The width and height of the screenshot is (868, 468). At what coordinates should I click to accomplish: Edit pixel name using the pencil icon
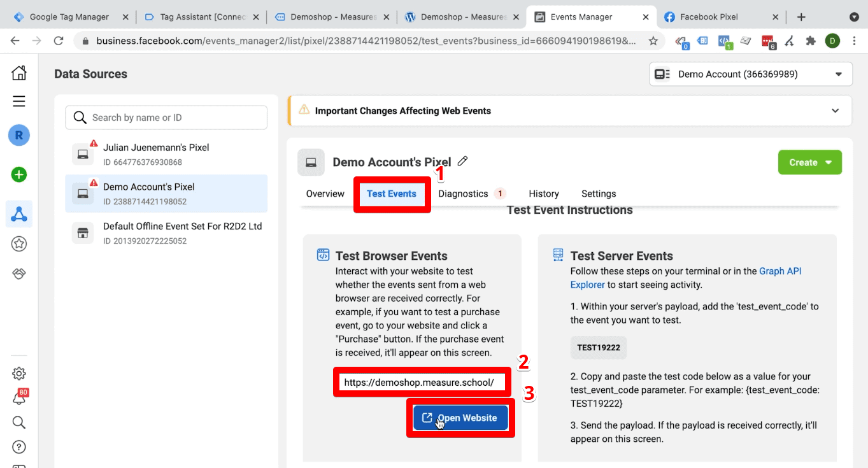pos(462,161)
